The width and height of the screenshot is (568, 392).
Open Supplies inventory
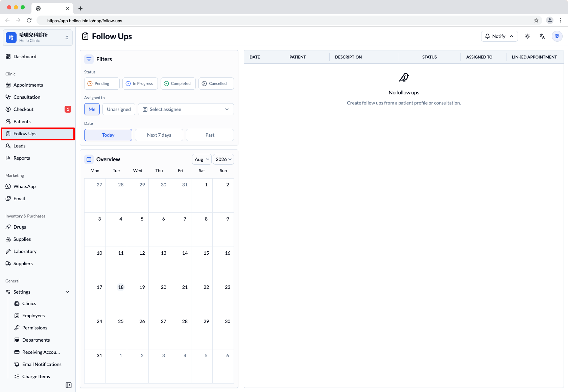coord(38,239)
